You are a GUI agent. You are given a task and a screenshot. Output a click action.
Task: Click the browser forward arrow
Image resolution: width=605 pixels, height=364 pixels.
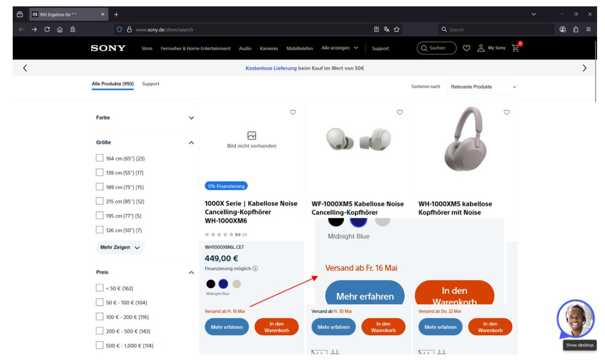(x=34, y=29)
